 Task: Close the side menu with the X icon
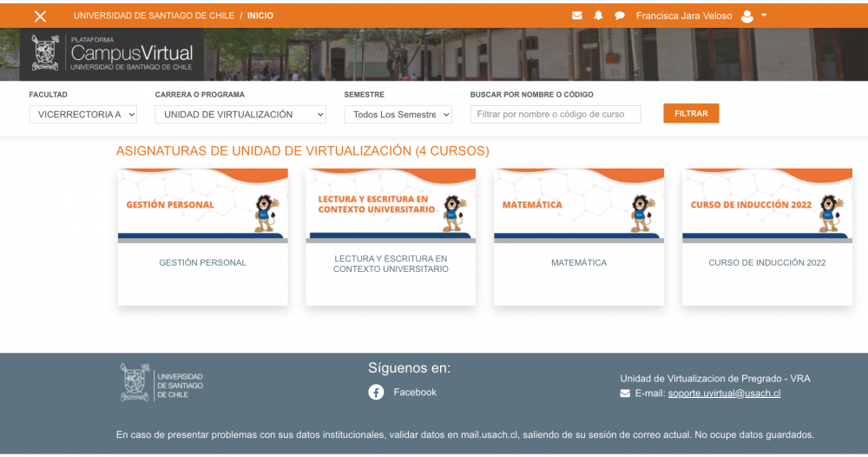pos(40,16)
